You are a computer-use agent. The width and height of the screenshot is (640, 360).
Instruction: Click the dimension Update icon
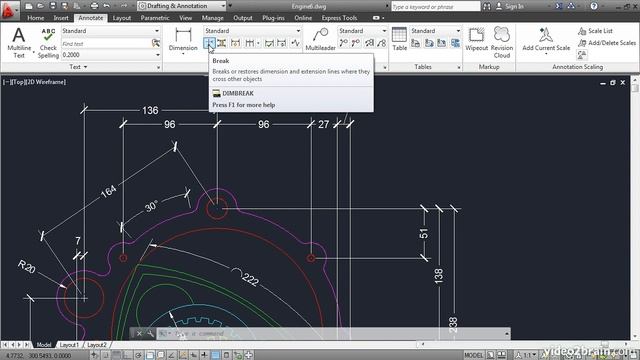tap(282, 42)
